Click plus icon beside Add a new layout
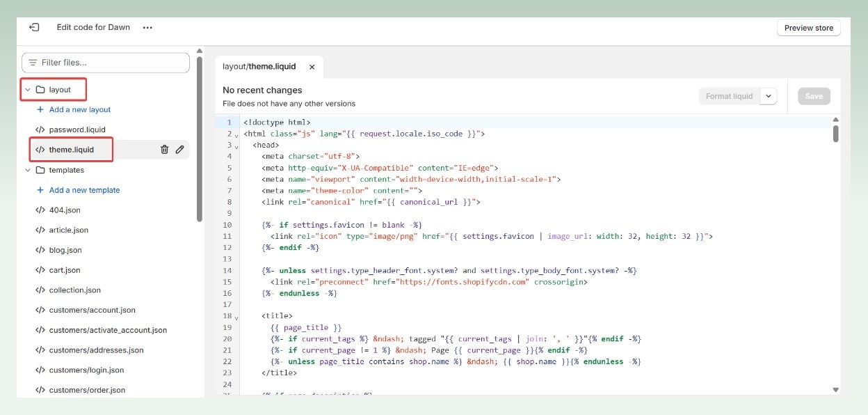The height and width of the screenshot is (415, 868). point(40,110)
